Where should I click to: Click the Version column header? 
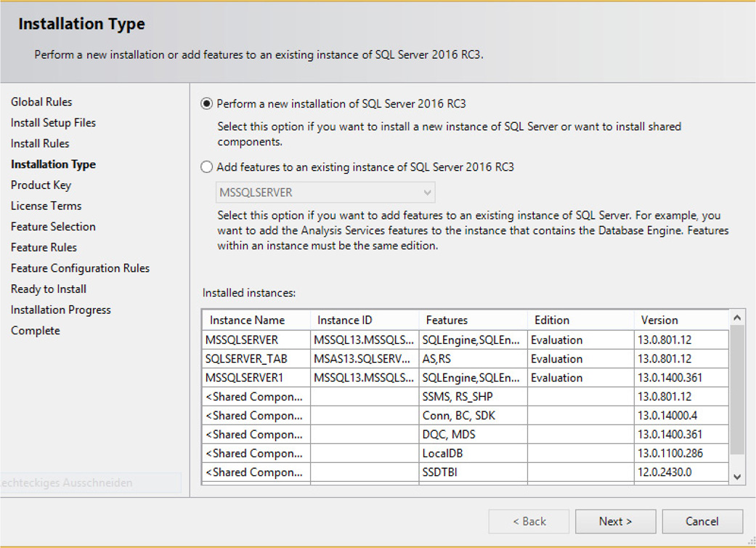(681, 321)
